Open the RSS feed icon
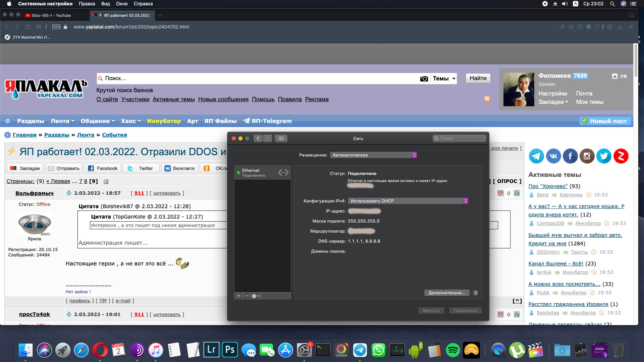 (x=487, y=99)
